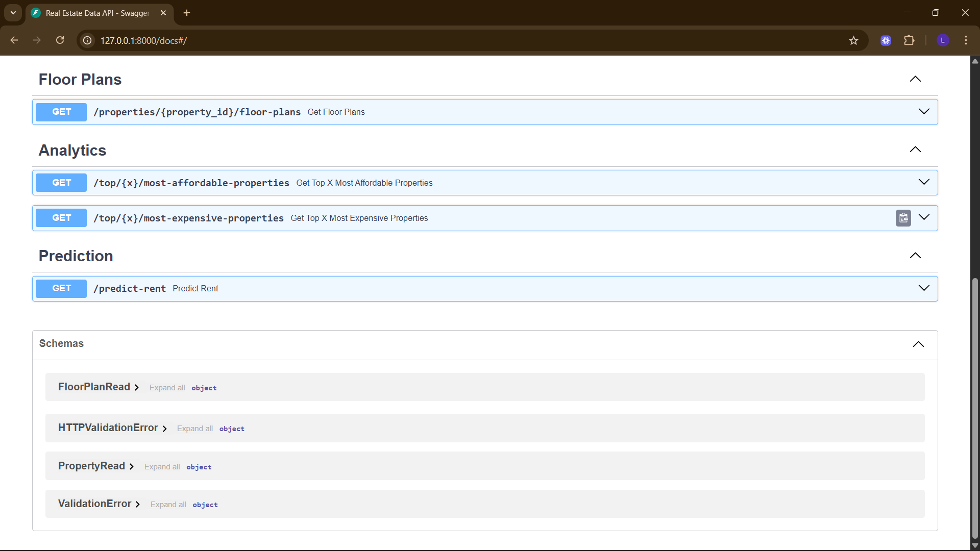Click the Analytics section heading
Viewport: 980px width, 551px height.
[72, 151]
